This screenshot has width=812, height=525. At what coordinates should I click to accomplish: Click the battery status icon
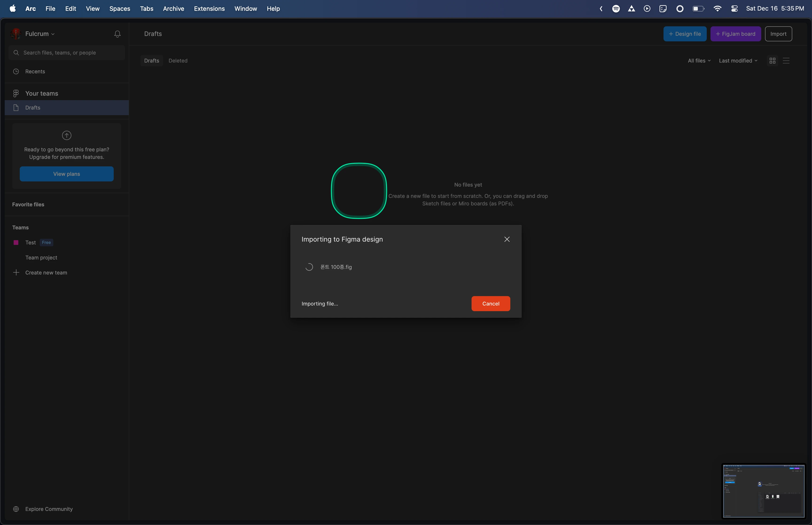pos(698,8)
